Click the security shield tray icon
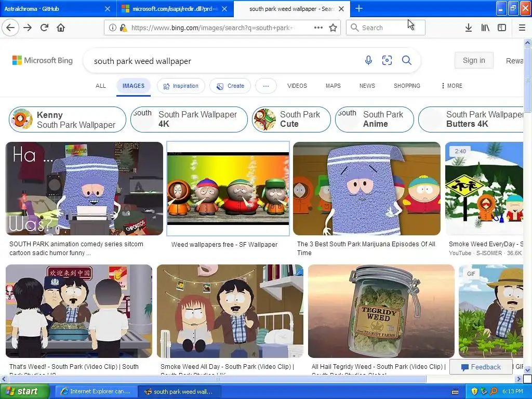Viewport: 532px width, 399px height. 474,391
